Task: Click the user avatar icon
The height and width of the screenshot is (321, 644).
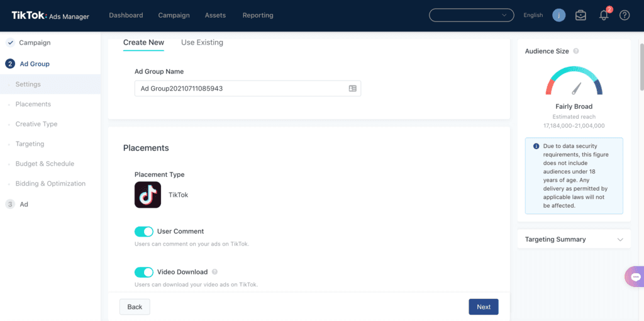Action: pos(558,15)
